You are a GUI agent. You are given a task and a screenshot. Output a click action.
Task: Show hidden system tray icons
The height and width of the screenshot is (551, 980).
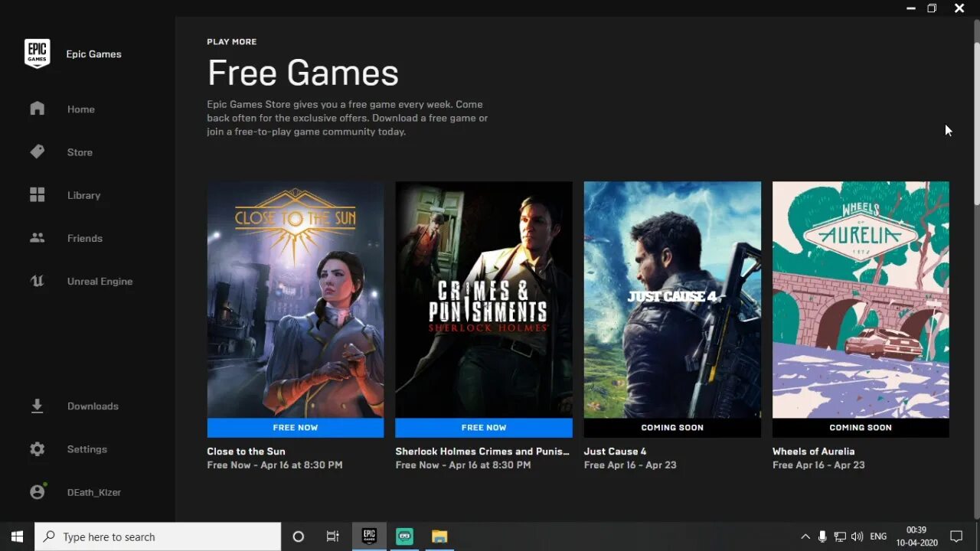[805, 536]
